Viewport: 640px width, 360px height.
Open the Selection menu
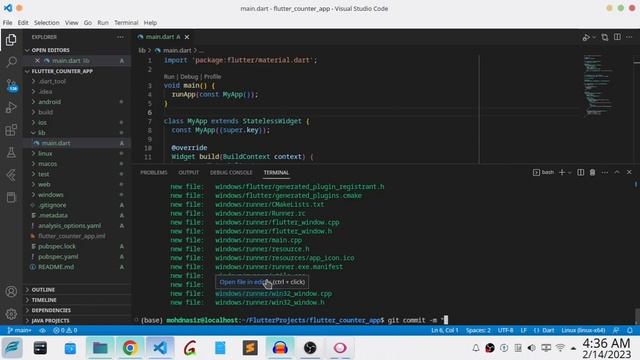point(47,22)
